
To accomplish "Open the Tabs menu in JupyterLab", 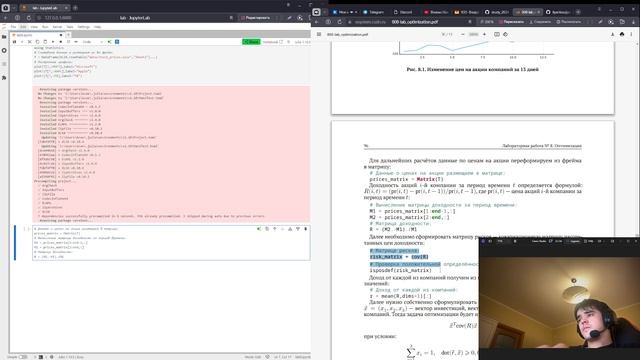I will [70, 27].
